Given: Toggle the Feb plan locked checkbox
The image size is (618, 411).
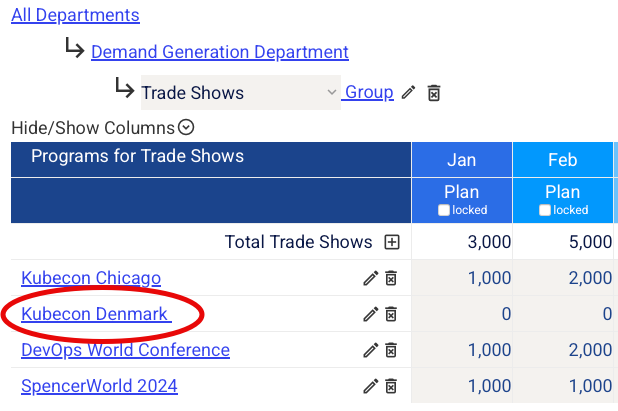Looking at the screenshot, I should coord(545,210).
